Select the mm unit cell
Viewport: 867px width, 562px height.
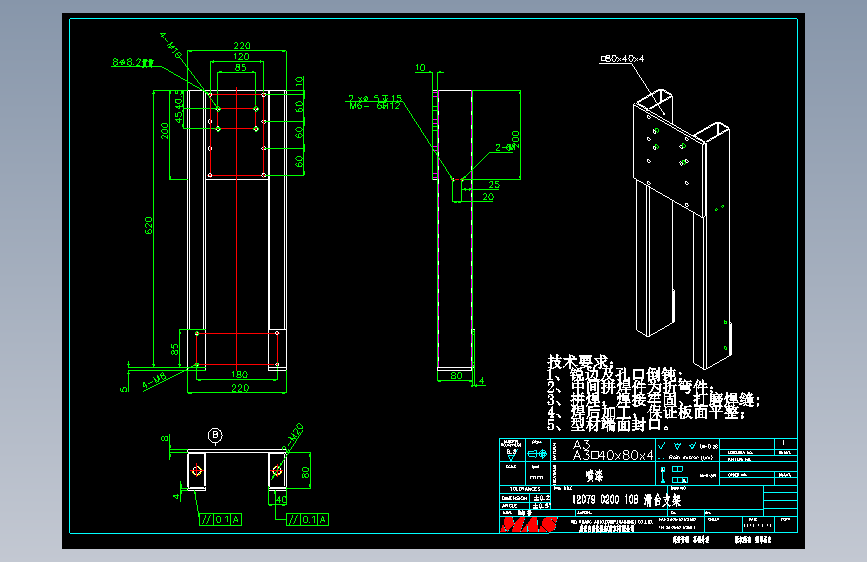(536, 477)
